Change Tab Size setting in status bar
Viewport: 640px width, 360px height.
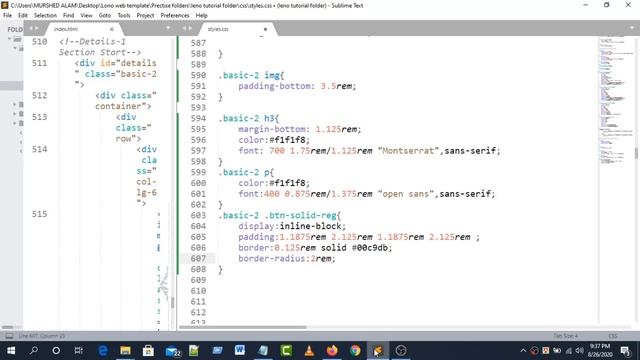click(x=565, y=336)
